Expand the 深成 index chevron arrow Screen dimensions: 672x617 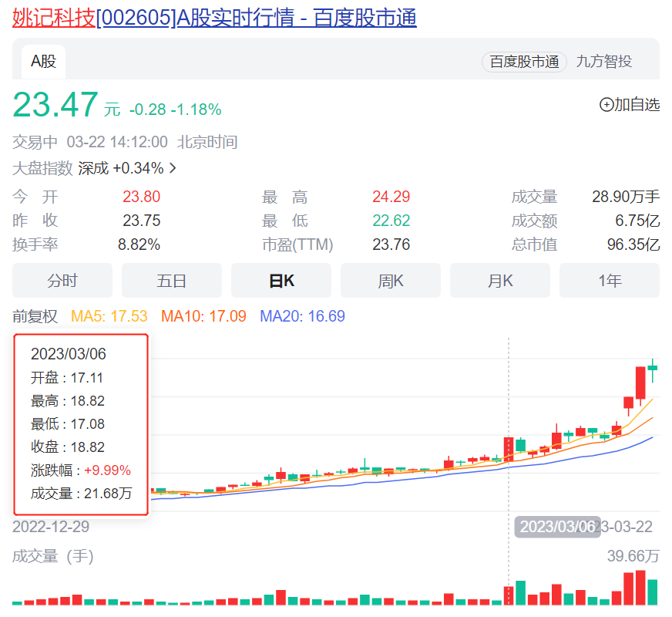(173, 168)
